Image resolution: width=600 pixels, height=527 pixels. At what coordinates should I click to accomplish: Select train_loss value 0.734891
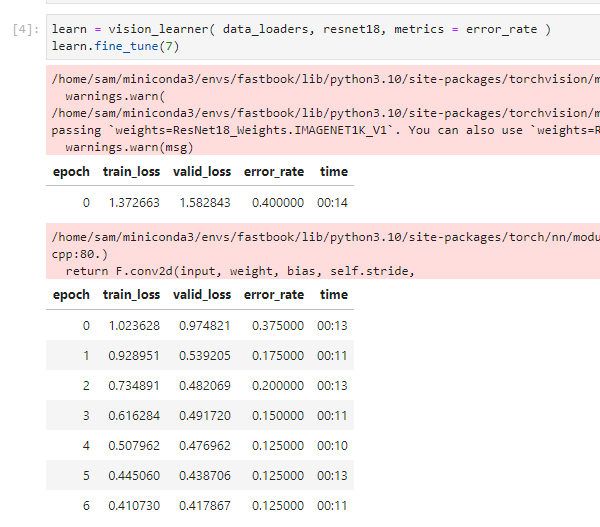[132, 386]
